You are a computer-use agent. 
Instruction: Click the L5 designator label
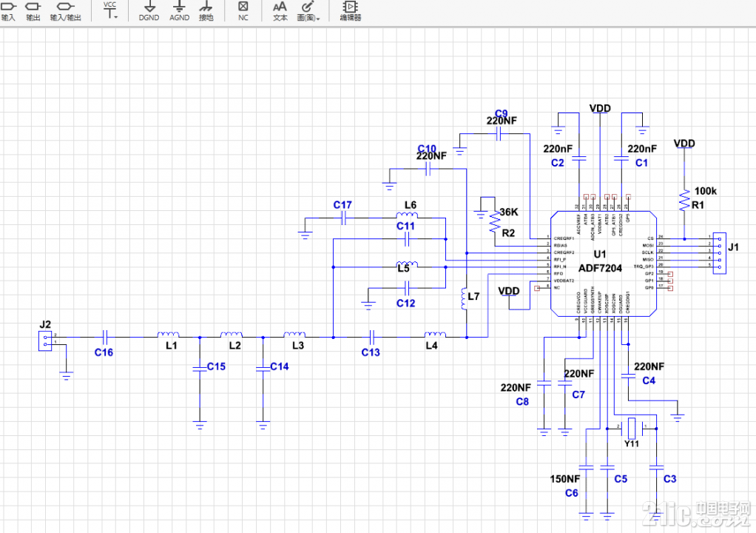[x=404, y=268]
